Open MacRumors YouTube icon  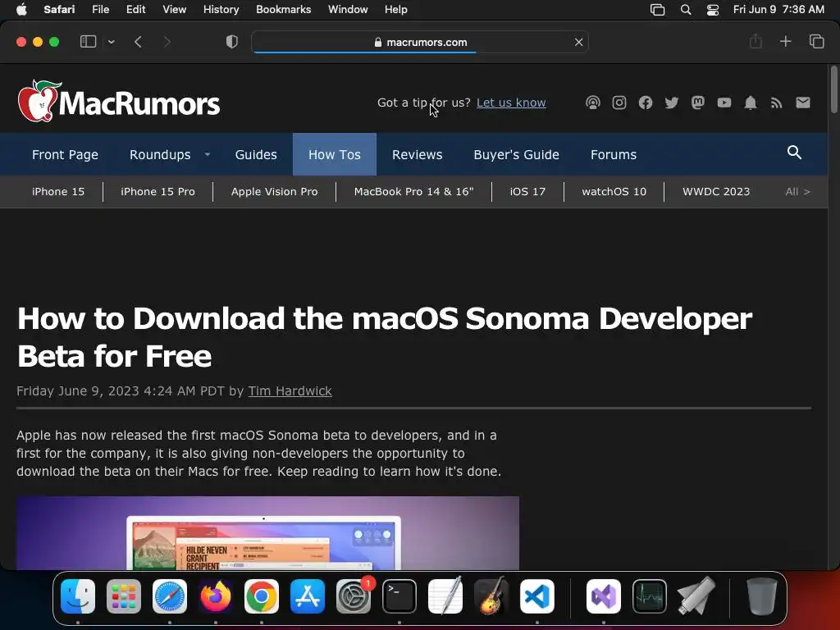pyautogui.click(x=724, y=103)
